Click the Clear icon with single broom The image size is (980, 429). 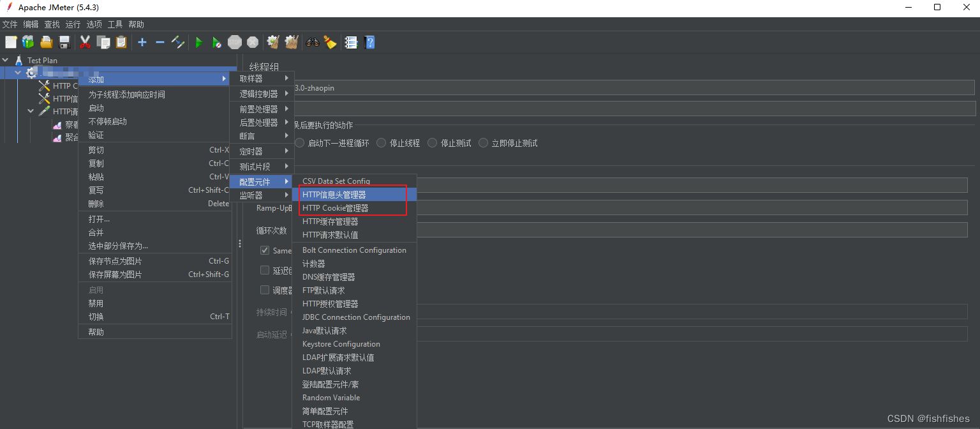point(273,42)
